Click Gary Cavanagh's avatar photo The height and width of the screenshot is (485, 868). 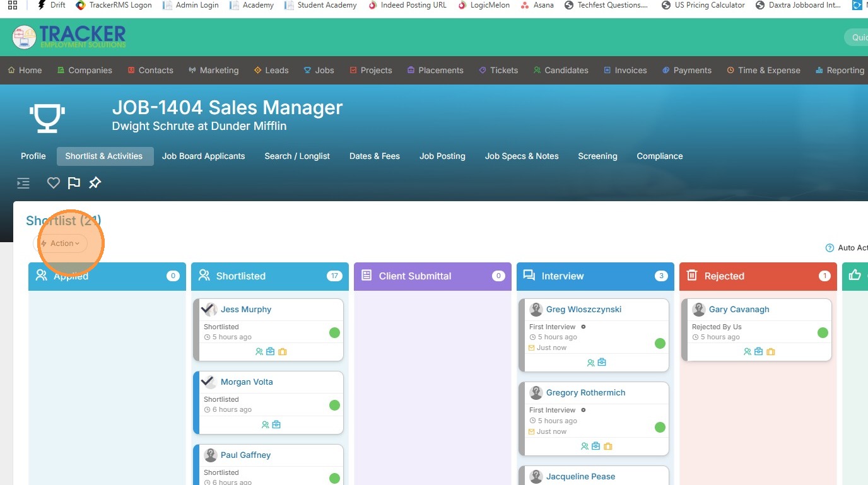pos(699,309)
